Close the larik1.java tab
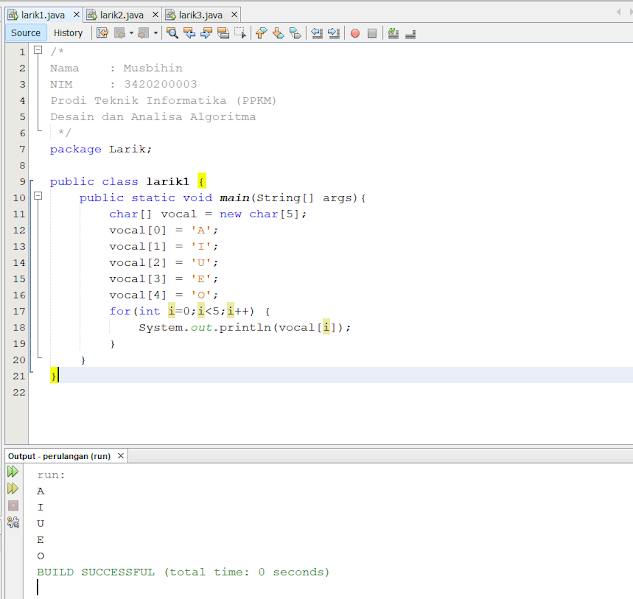This screenshot has height=599, width=633. (76, 15)
